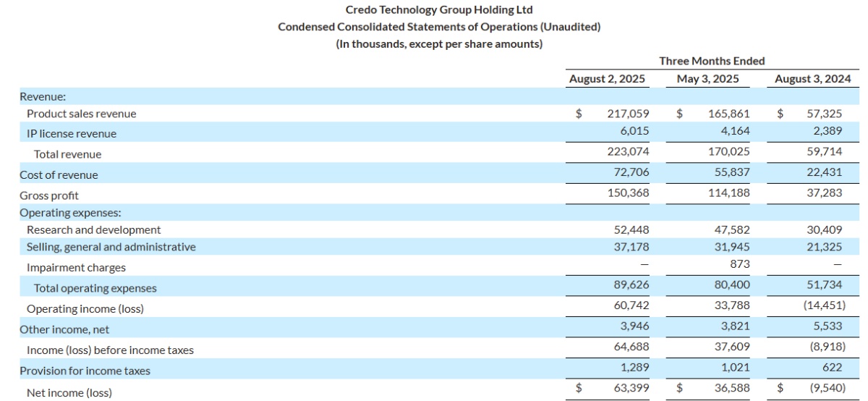Select IP license value 6,015

(x=635, y=131)
